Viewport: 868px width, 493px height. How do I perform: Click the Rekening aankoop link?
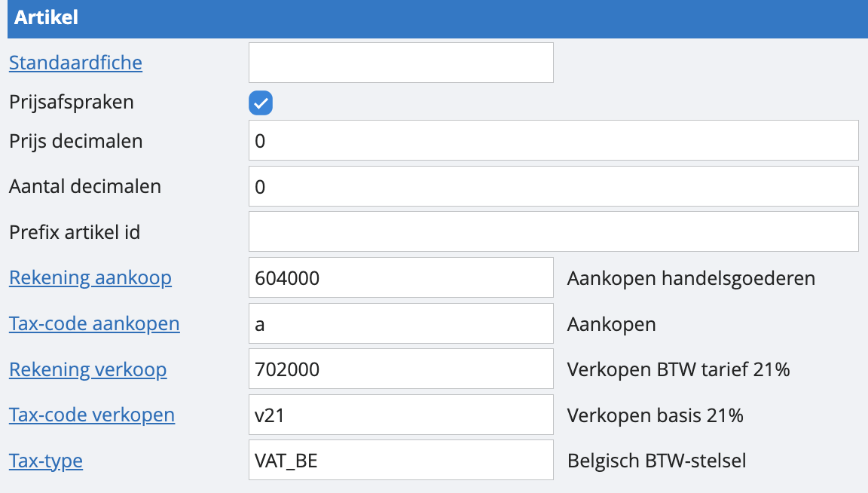(90, 278)
